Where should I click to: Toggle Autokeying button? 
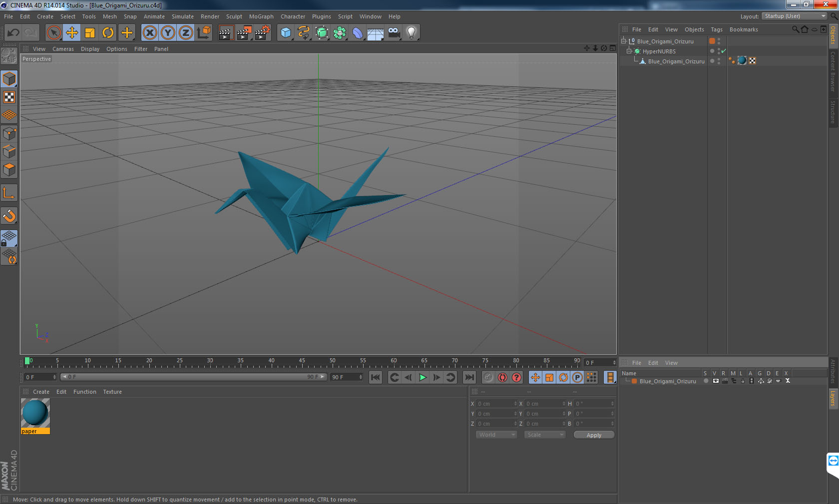[502, 377]
